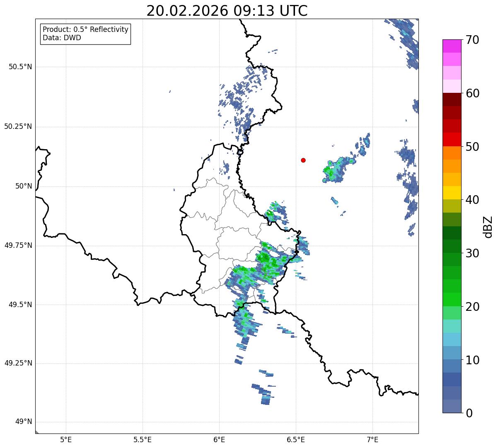Screen dimensions: 498x448
Task: Click the 50 value on colorbar
Action: click(x=472, y=147)
